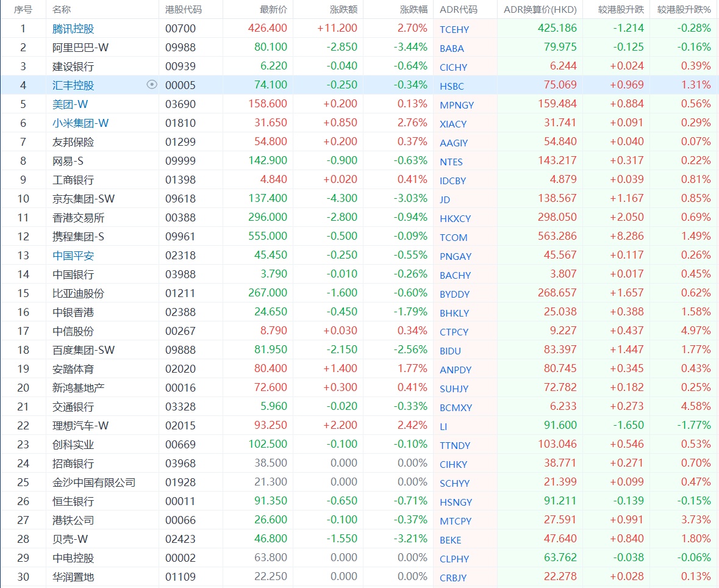
Task: Open TCOM ADR code link
Action: pos(454,238)
